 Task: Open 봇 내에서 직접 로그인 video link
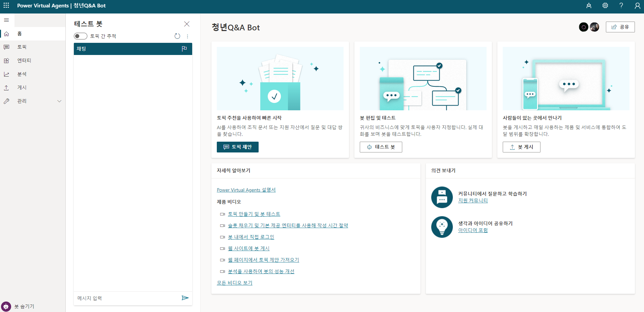coord(251,237)
